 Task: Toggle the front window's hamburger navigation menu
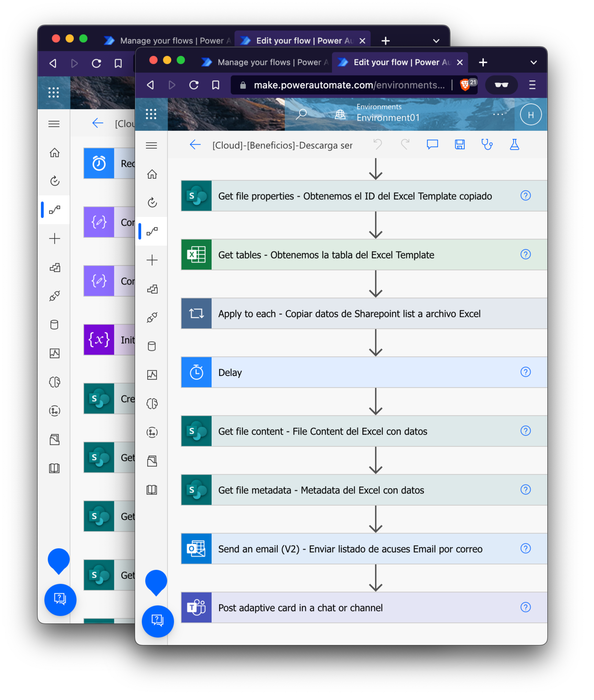click(x=151, y=146)
